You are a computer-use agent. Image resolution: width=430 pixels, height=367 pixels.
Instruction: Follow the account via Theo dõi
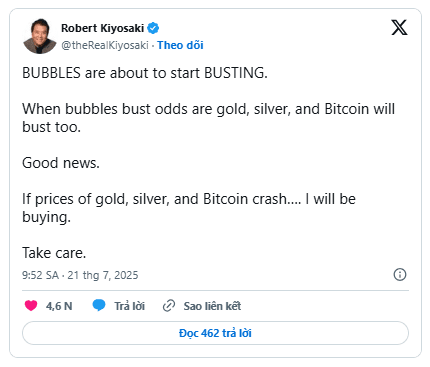180,45
